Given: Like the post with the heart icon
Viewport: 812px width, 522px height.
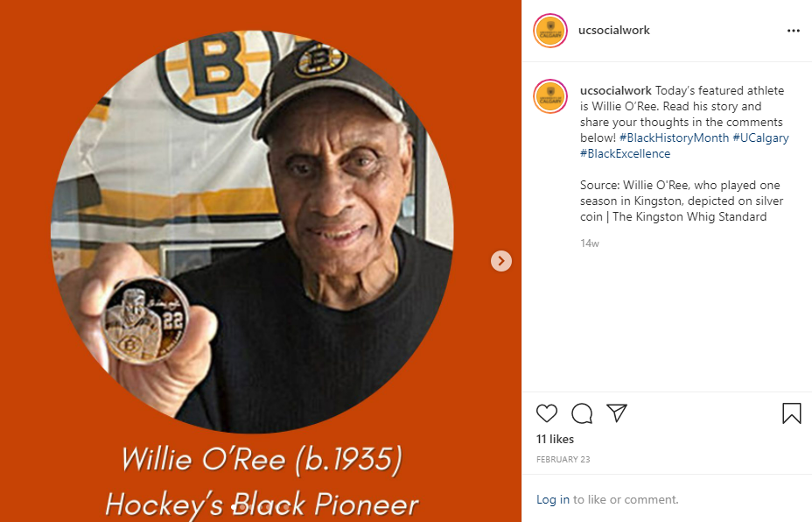Looking at the screenshot, I should (546, 413).
